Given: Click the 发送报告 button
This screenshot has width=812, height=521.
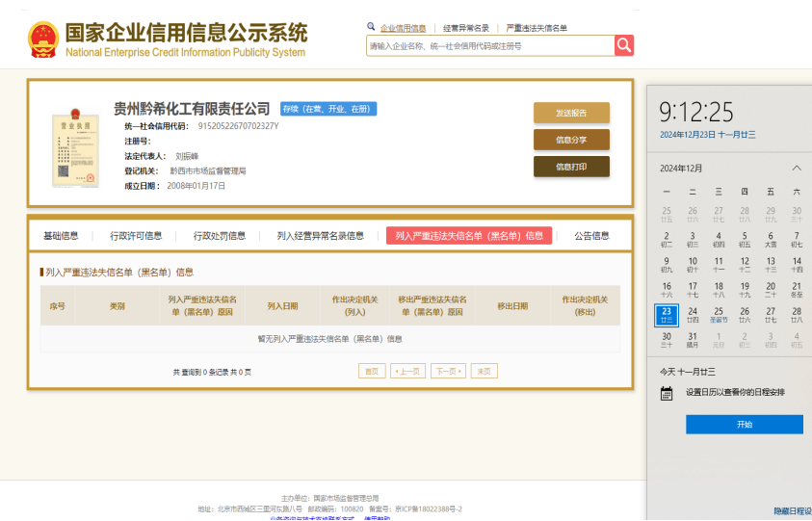Looking at the screenshot, I should pos(571,113).
